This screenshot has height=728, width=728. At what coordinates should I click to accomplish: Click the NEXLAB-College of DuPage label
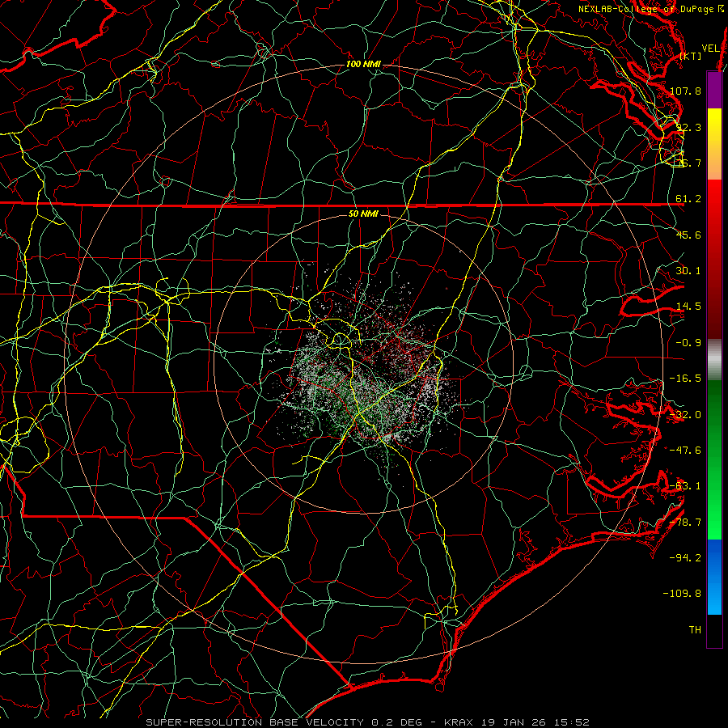click(x=650, y=9)
